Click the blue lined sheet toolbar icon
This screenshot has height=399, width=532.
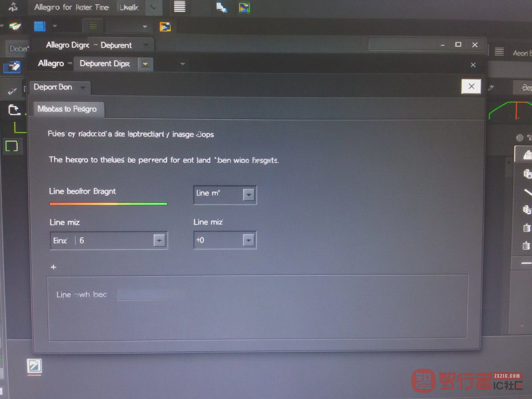point(39,26)
